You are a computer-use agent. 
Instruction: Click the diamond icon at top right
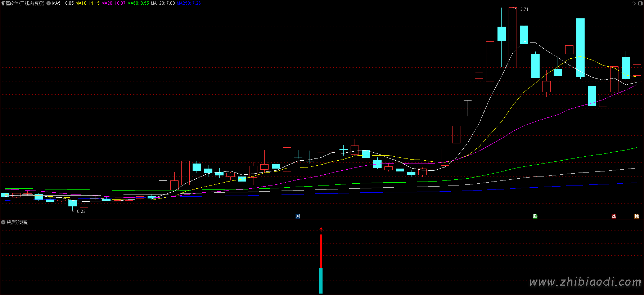point(634,3)
